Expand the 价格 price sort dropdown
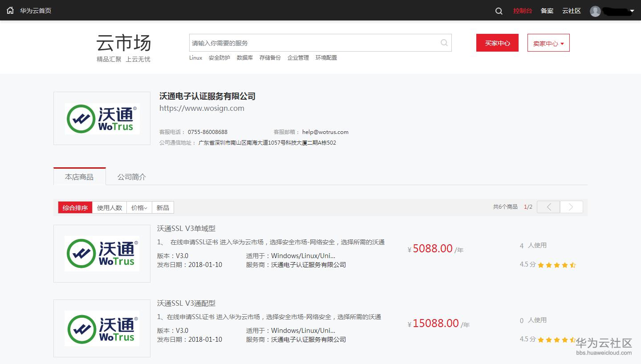The width and height of the screenshot is (641, 364). (138, 207)
